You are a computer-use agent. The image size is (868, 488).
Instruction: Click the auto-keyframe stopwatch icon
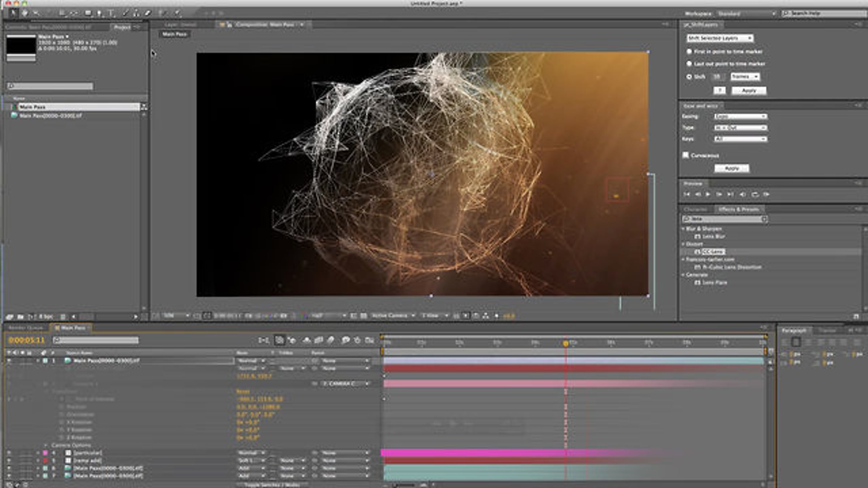(357, 340)
